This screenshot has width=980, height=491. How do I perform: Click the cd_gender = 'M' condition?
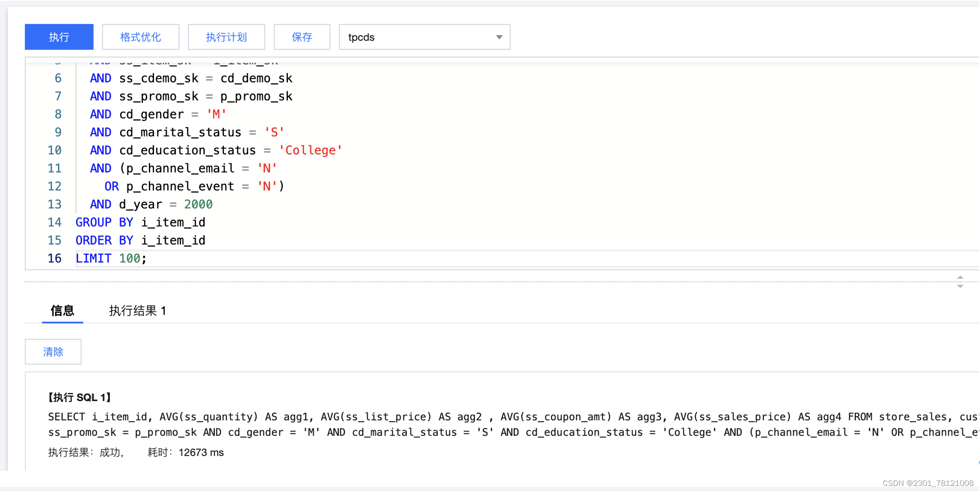coord(173,114)
